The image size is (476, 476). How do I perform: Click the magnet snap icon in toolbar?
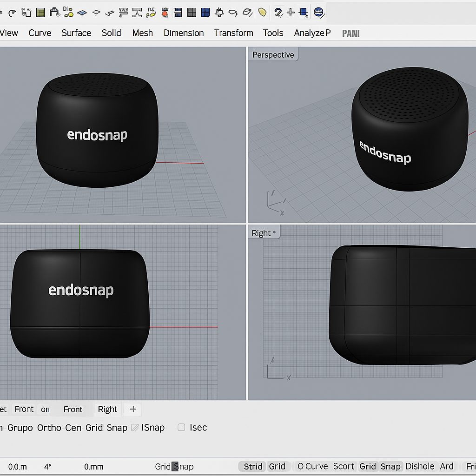coord(278,13)
